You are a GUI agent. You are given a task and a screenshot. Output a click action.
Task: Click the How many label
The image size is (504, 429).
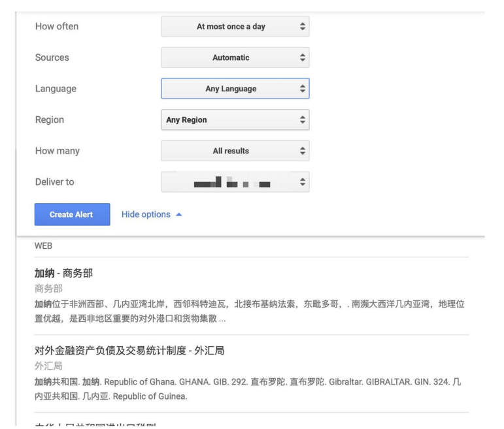tap(58, 151)
